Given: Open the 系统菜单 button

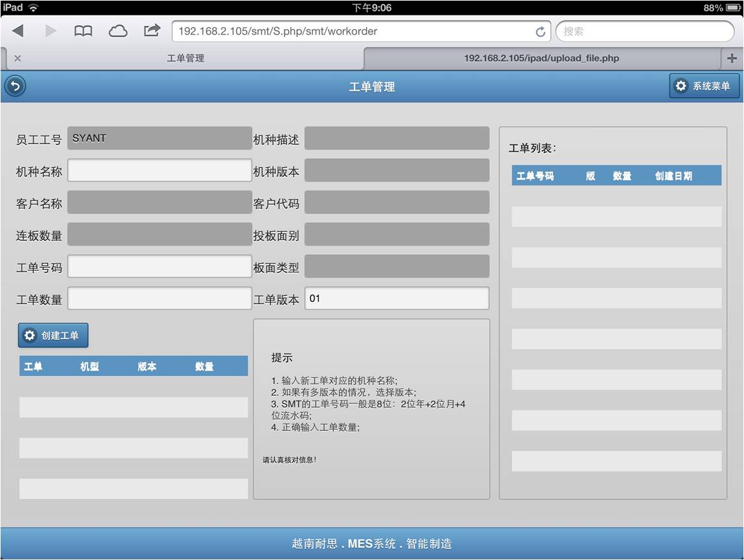Looking at the screenshot, I should coord(704,86).
